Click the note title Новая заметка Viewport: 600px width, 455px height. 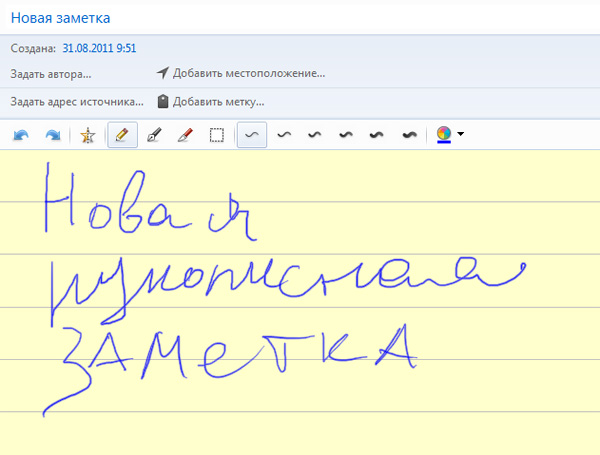[61, 18]
